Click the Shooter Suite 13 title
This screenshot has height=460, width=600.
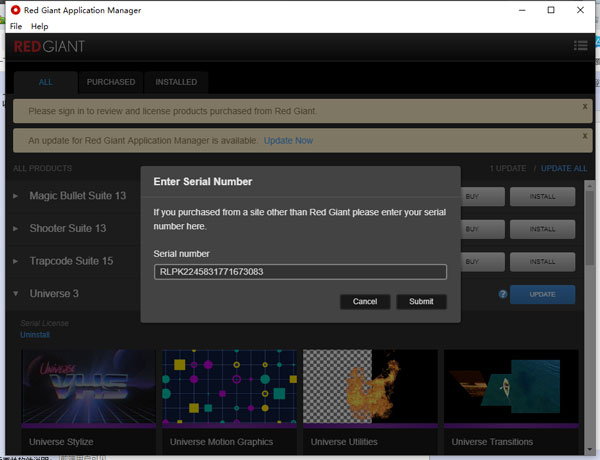click(68, 228)
